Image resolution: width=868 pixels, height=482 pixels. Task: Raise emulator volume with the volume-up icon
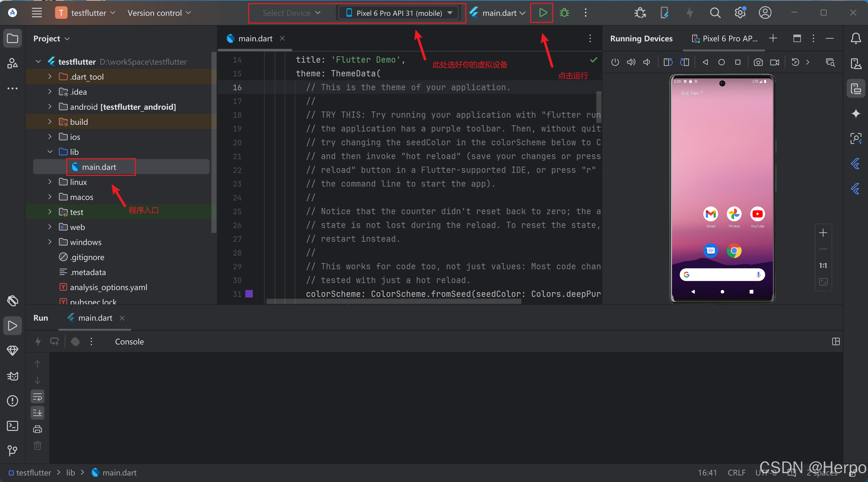(631, 62)
